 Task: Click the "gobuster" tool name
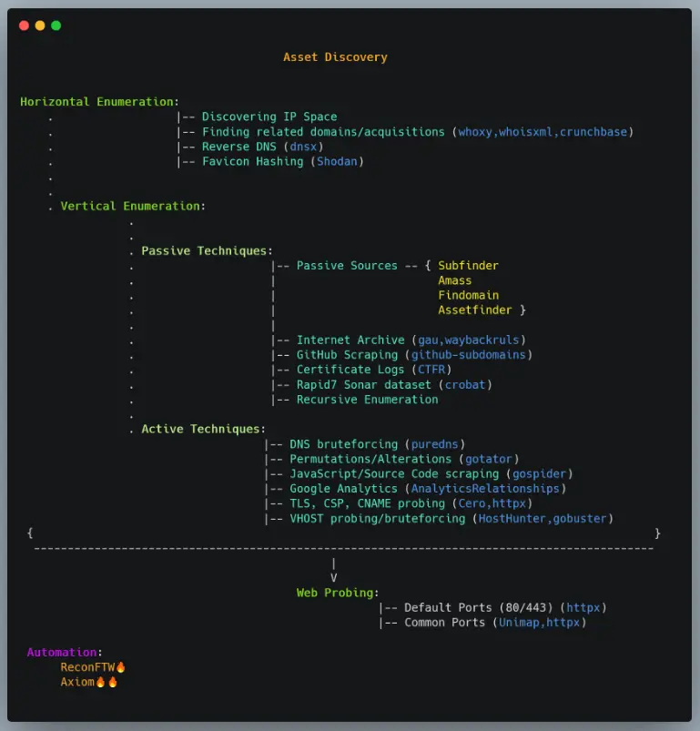click(580, 519)
